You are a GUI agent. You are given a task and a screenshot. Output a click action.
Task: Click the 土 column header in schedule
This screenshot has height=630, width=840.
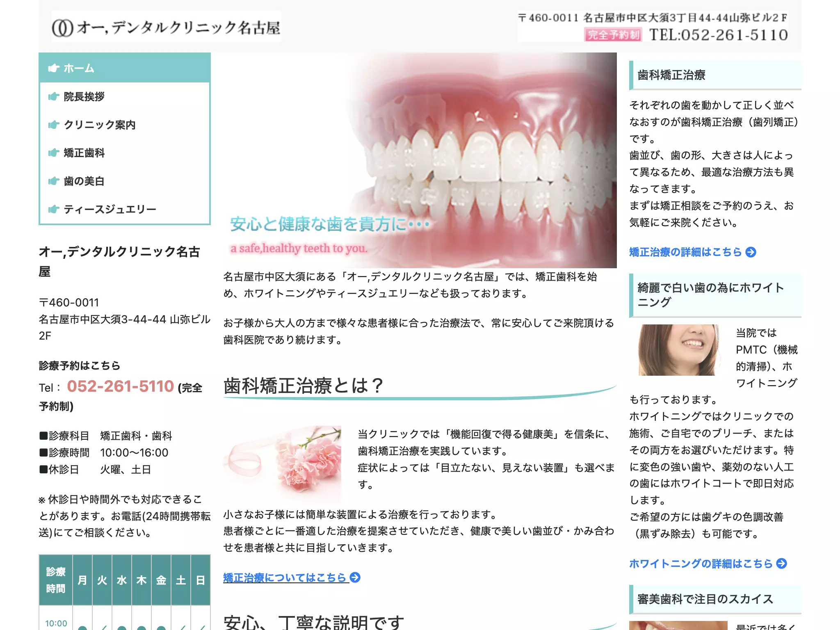[181, 580]
